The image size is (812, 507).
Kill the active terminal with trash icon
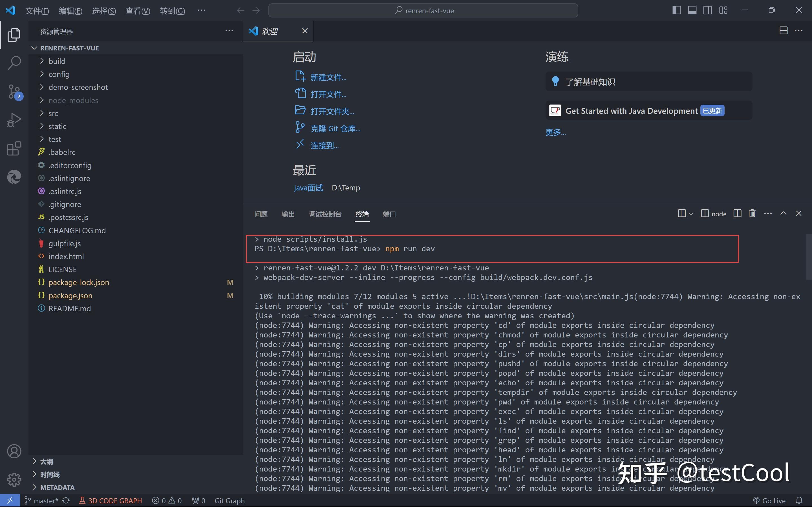point(752,213)
